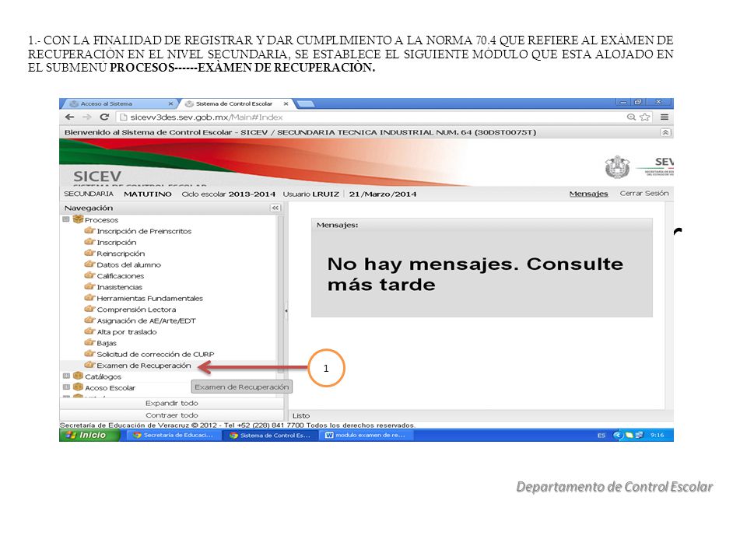
Task: Open Alta por traslado
Action: pos(127,332)
